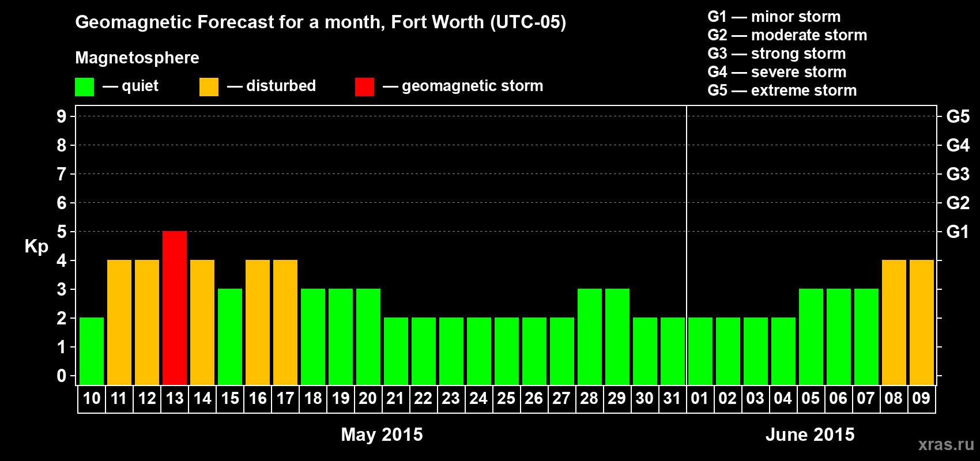Click the orange disturbed legend swatch
This screenshot has width=980, height=461.
point(209,87)
